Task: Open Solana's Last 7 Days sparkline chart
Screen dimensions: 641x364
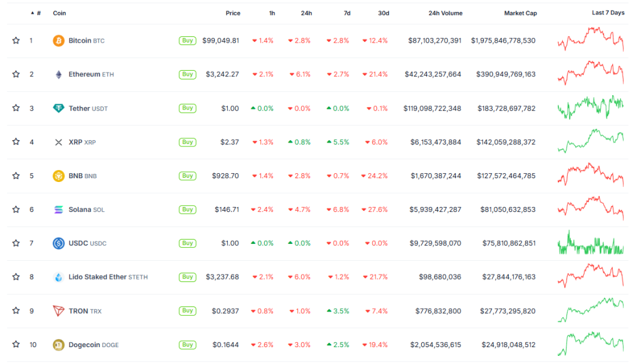Action: (x=591, y=208)
